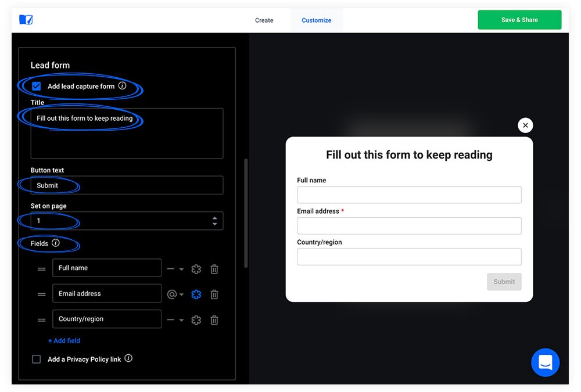Click the Email address input in preview form
The image size is (581, 392).
click(x=409, y=226)
